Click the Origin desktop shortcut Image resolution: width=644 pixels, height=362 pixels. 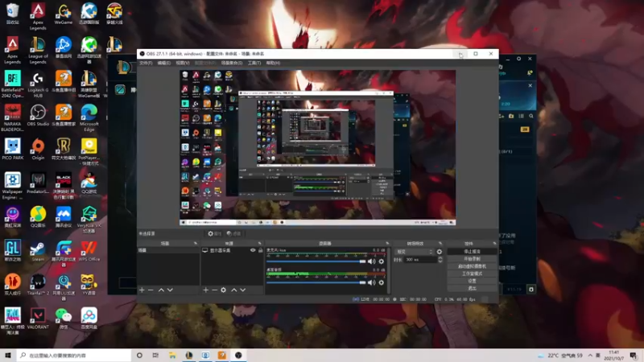pos(38,149)
